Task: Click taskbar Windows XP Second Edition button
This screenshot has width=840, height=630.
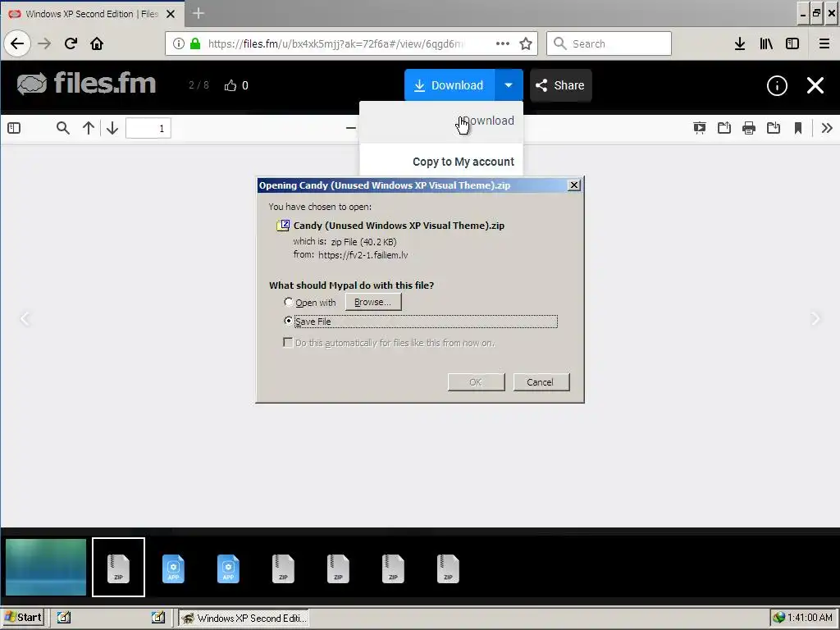Action: pyautogui.click(x=244, y=618)
